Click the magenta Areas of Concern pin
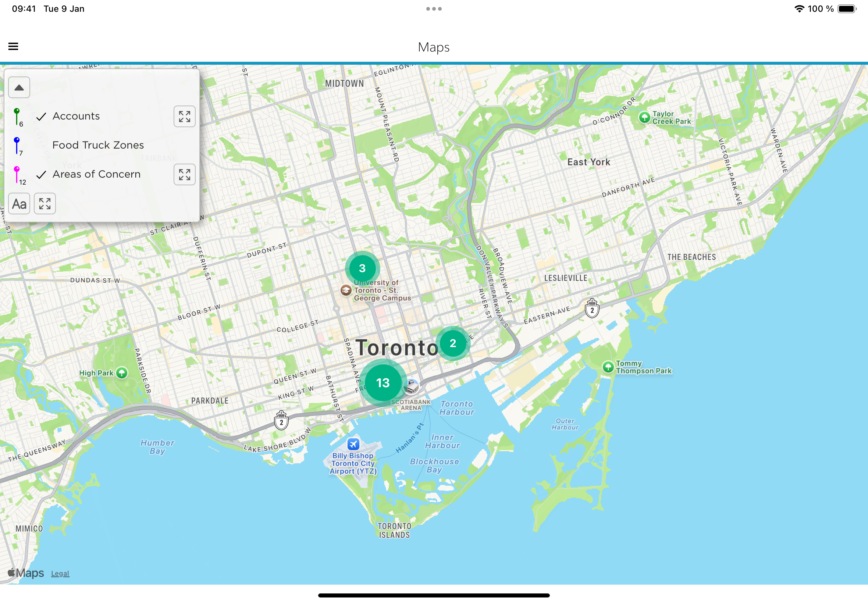The height and width of the screenshot is (603, 868). pos(17,174)
